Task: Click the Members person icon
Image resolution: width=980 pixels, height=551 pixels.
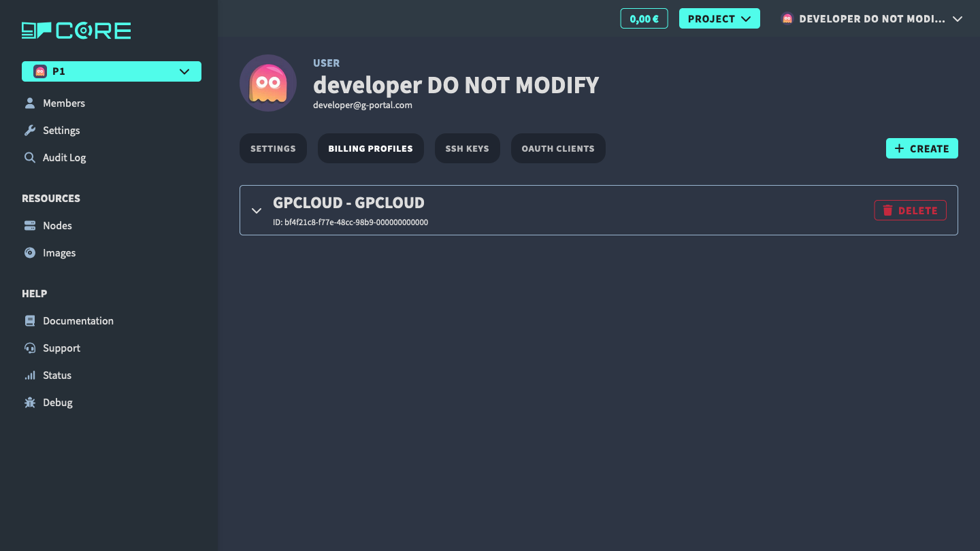Action: tap(30, 103)
